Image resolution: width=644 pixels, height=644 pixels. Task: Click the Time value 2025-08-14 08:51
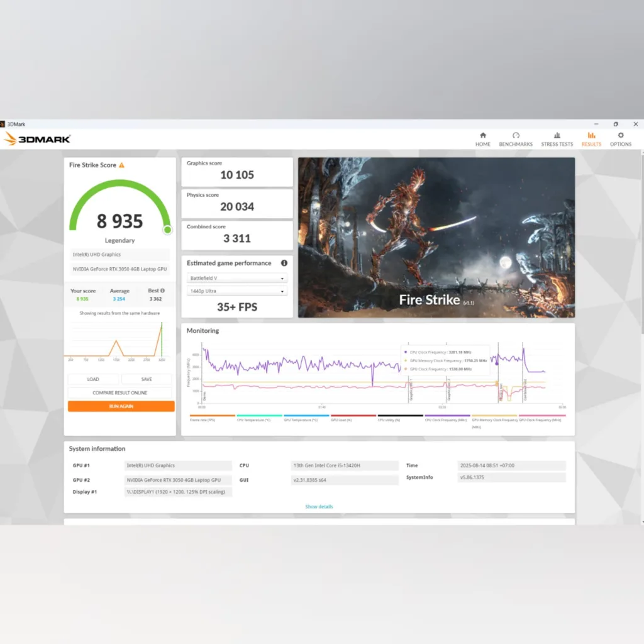coord(511,465)
